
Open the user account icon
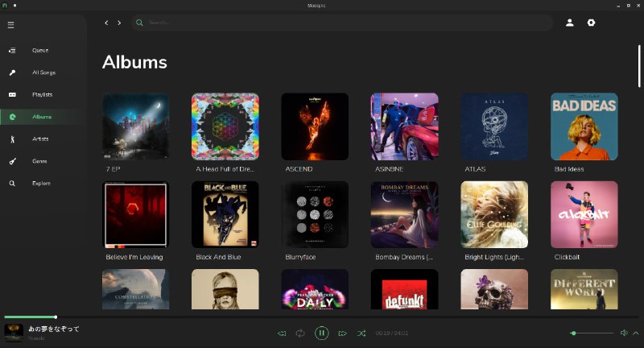tap(570, 23)
